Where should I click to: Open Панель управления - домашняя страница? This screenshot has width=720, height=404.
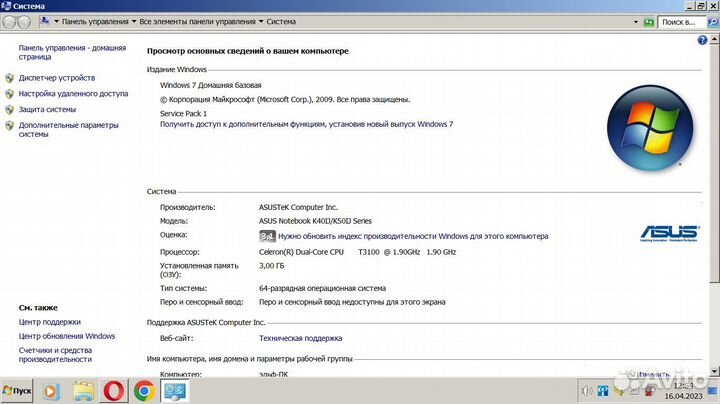pyautogui.click(x=72, y=52)
